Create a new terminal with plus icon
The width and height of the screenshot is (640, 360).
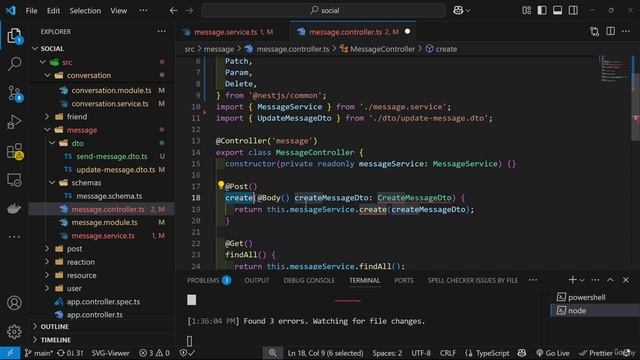(x=572, y=280)
